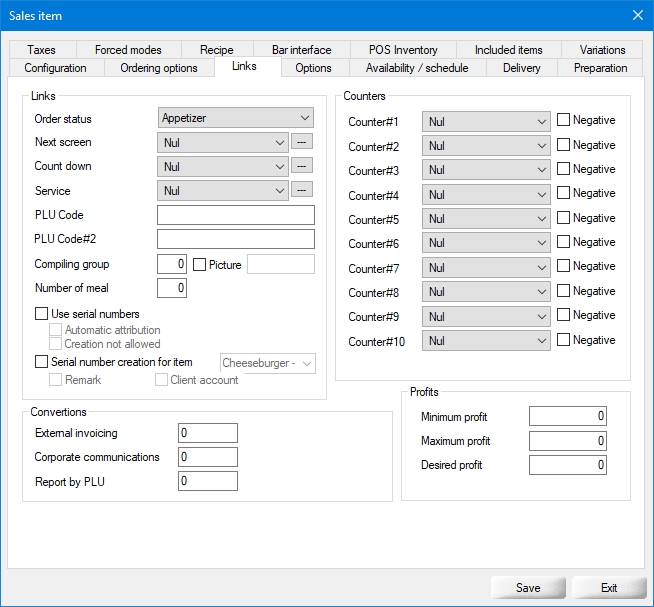Open the Next screen dropdown list
This screenshot has width=654, height=607.
pyautogui.click(x=223, y=142)
